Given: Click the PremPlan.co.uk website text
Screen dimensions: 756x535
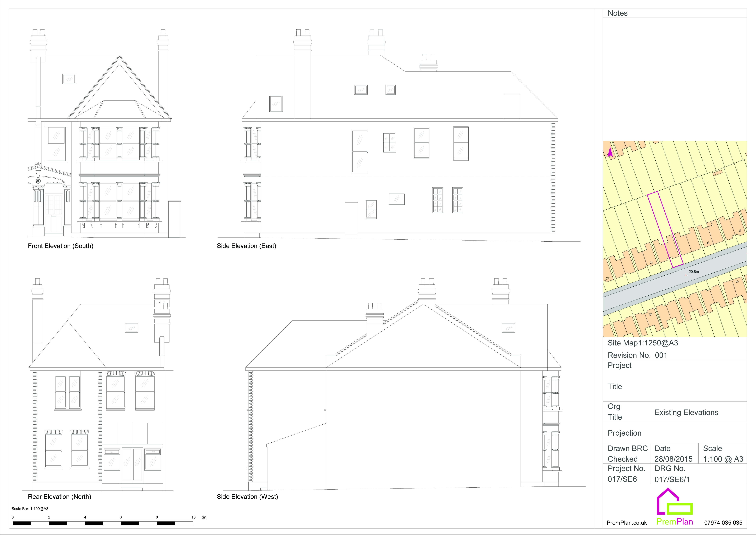Looking at the screenshot, I should click(x=627, y=523).
